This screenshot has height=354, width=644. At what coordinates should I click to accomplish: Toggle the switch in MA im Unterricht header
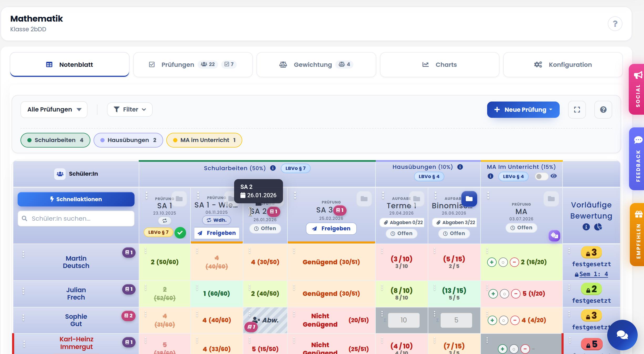(x=541, y=176)
